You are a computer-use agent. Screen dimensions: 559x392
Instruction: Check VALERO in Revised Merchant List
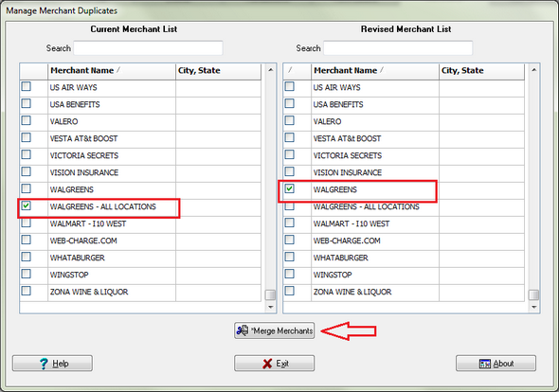290,120
